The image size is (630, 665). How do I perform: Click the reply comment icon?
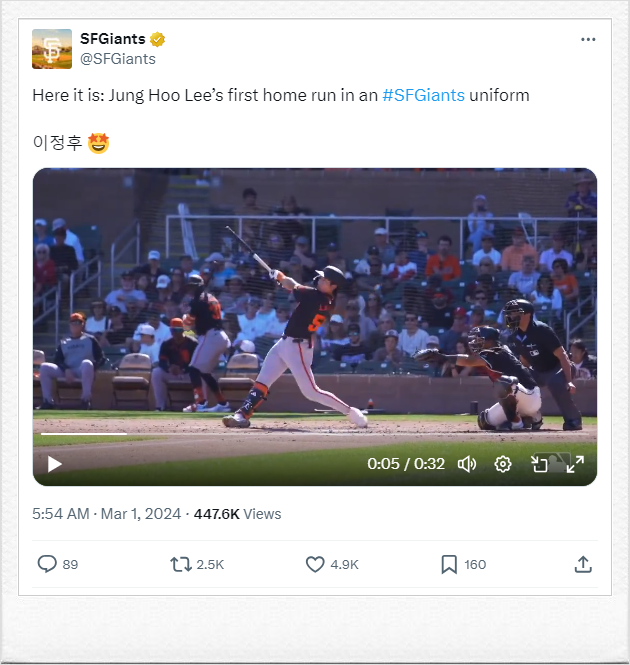pyautogui.click(x=47, y=564)
